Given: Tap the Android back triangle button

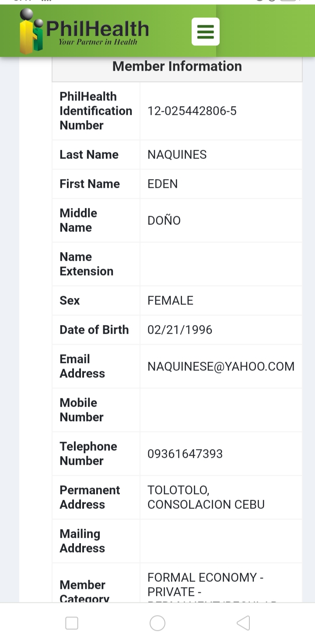Looking at the screenshot, I should pyautogui.click(x=243, y=623).
